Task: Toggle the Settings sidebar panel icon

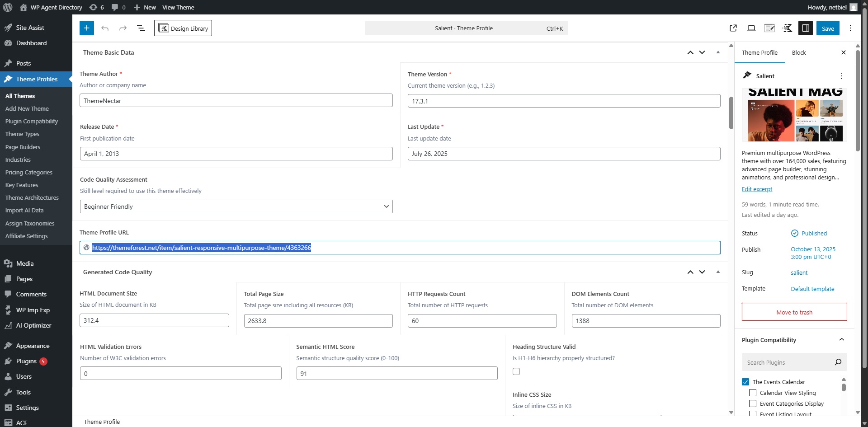Action: 805,28
